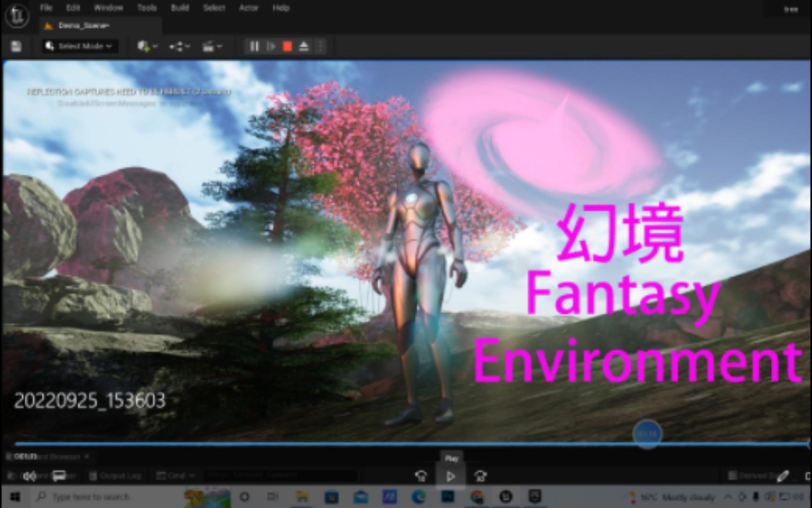
Task: Open the Select menu
Action: [x=214, y=8]
